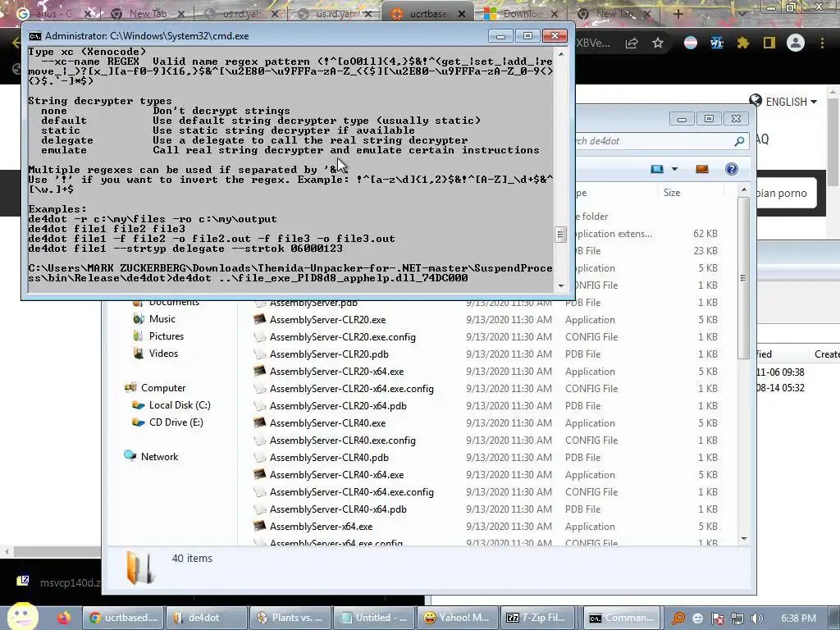Click the Explorer search de4dot field

(x=654, y=141)
